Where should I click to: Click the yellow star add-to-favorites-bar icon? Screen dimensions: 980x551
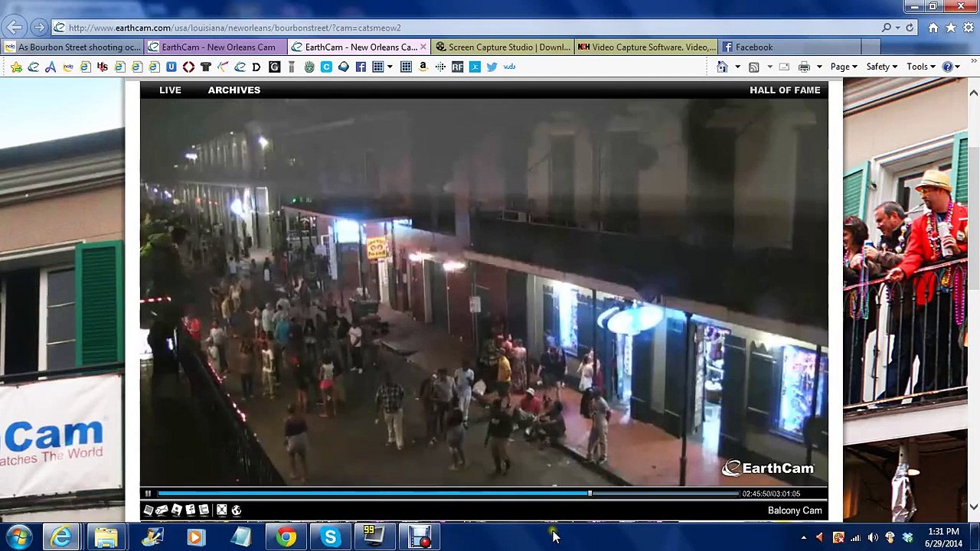(16, 67)
